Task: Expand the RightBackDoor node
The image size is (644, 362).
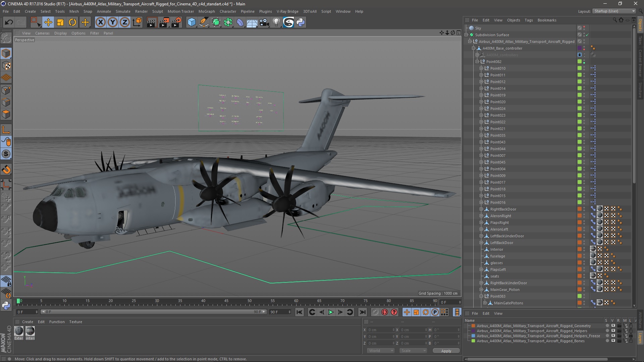Action: coord(481,209)
